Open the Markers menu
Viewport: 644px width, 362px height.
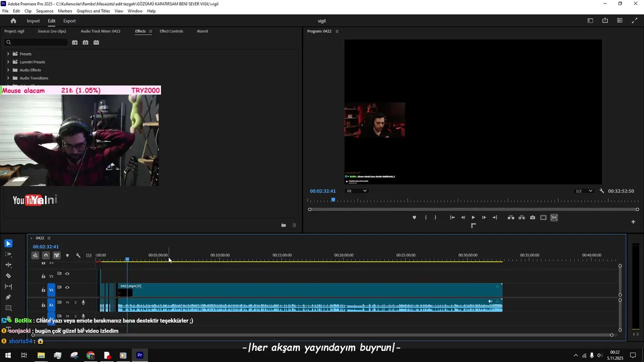[65, 11]
